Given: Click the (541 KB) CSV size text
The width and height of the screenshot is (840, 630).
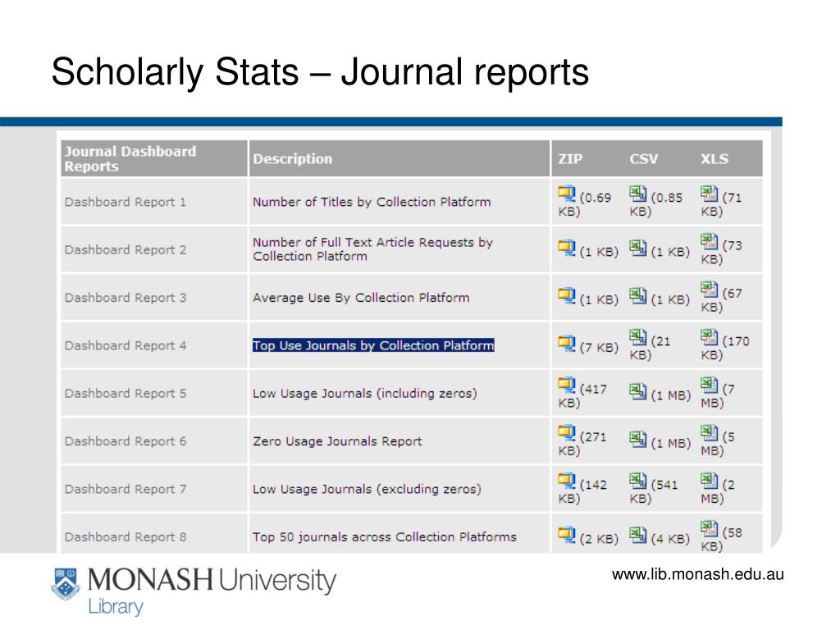Looking at the screenshot, I should click(654, 491).
